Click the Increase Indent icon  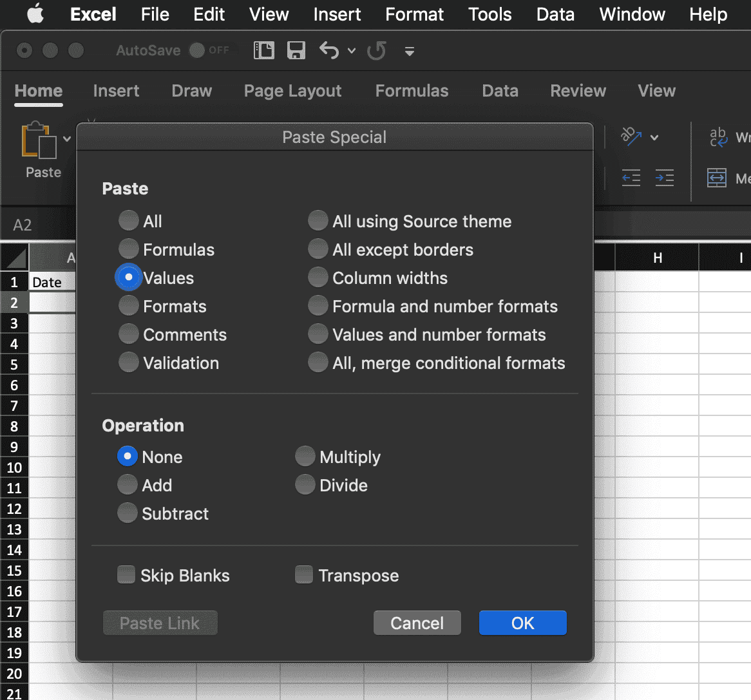click(664, 178)
